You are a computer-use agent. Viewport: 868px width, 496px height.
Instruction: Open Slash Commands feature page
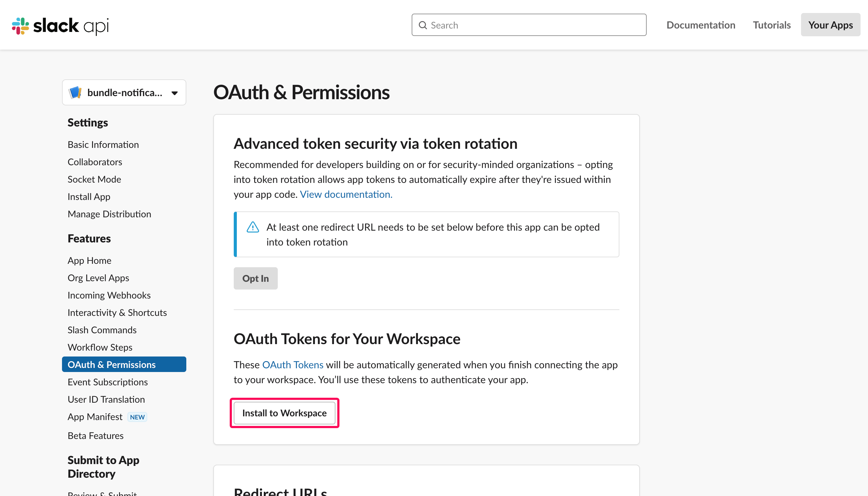(102, 330)
